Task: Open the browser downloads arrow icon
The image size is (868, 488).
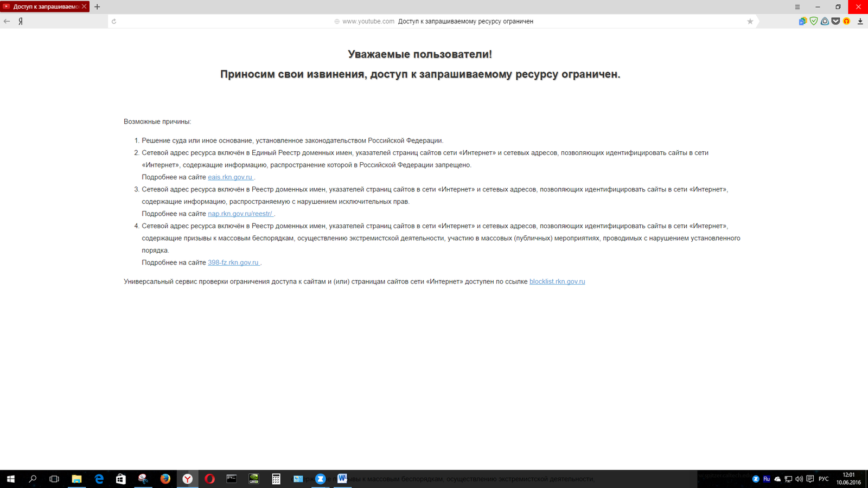Action: tap(860, 21)
